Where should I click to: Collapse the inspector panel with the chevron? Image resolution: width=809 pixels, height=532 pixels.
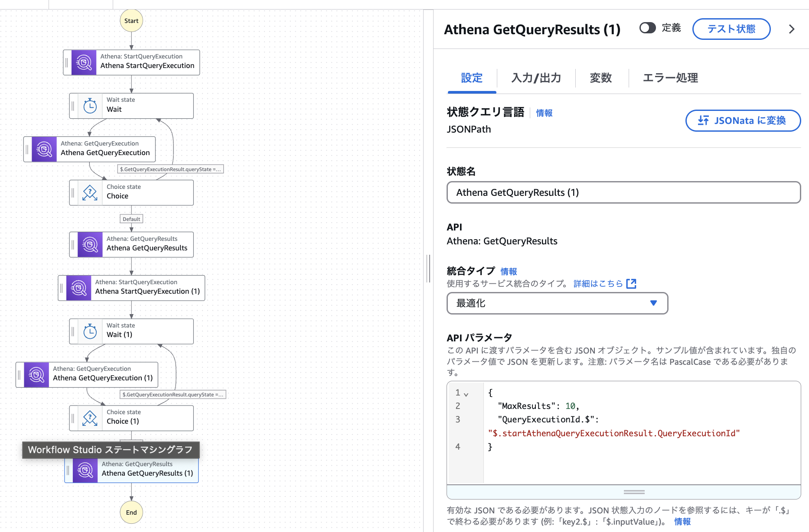792,29
